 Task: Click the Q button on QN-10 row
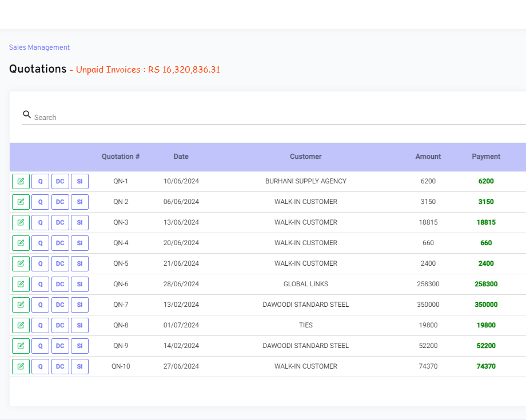(40, 366)
